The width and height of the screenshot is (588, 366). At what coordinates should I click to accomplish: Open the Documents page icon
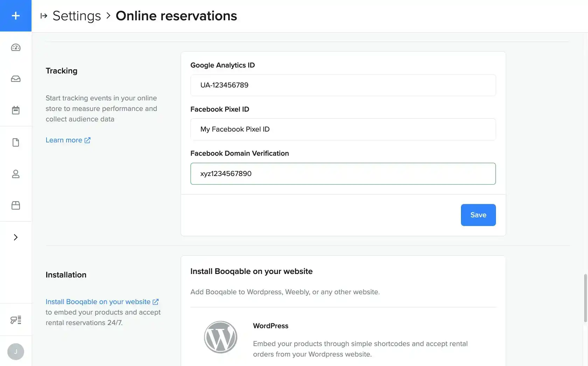click(x=15, y=142)
